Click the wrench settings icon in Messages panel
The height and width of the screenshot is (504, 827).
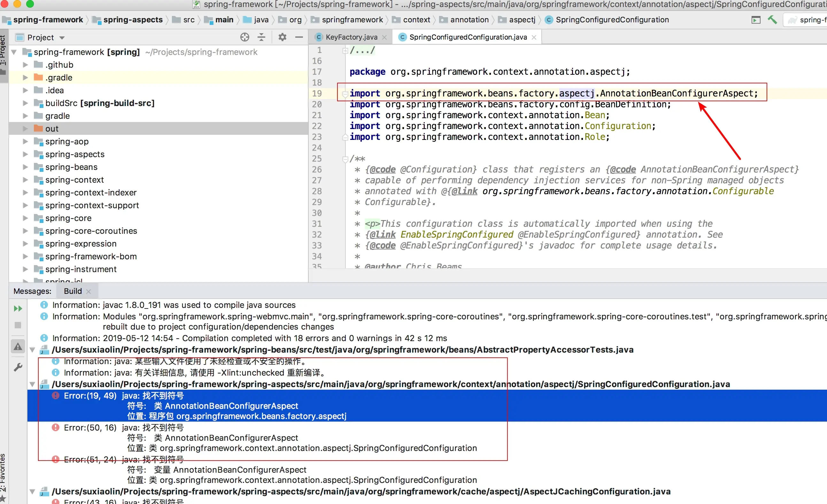tap(18, 367)
